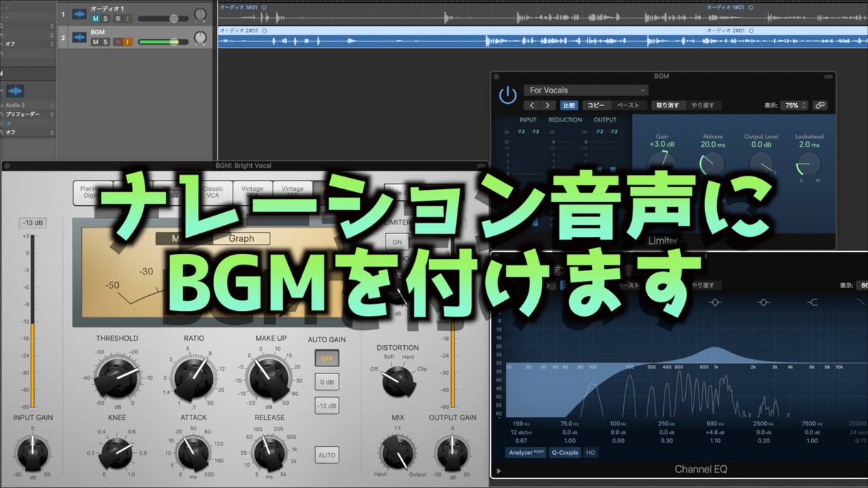Set compressor Auto Gain to 0 dB

click(327, 382)
